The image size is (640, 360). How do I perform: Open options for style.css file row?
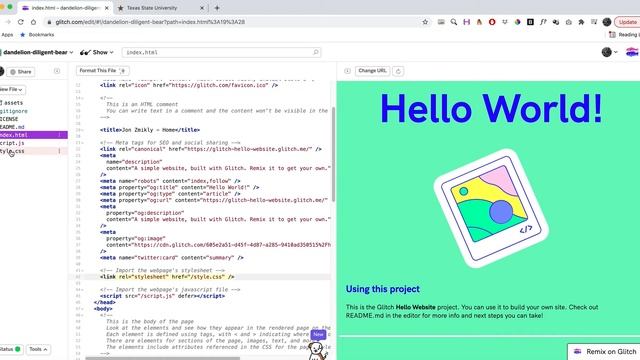[x=59, y=151]
